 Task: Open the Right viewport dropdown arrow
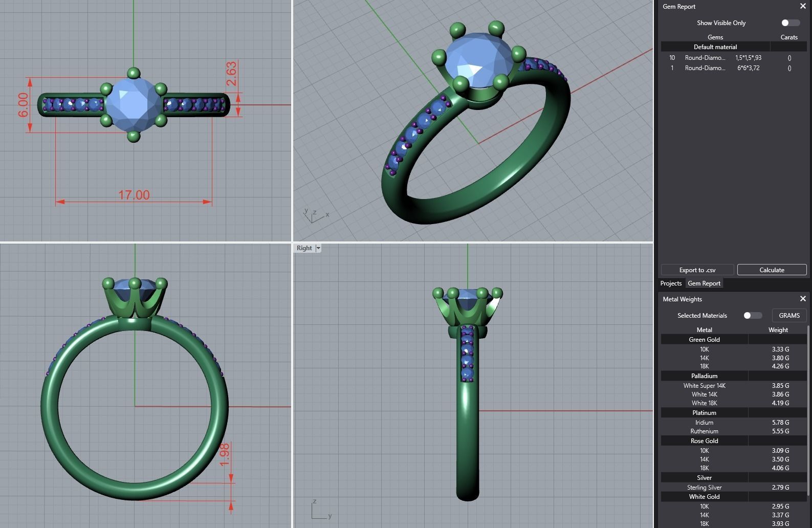click(318, 248)
